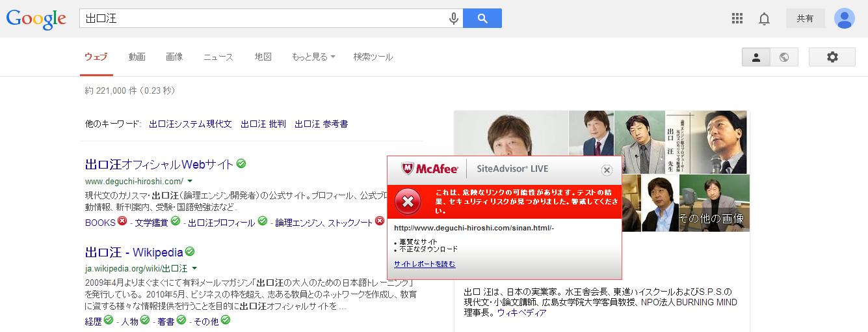Open the 著書 Wikipedia sitelink

[x=166, y=321]
